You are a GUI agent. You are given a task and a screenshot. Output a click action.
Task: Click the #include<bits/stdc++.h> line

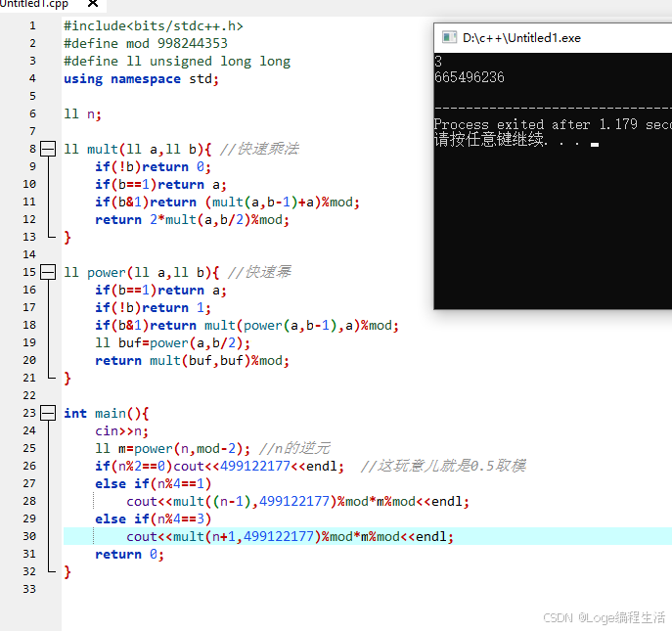tap(154, 25)
